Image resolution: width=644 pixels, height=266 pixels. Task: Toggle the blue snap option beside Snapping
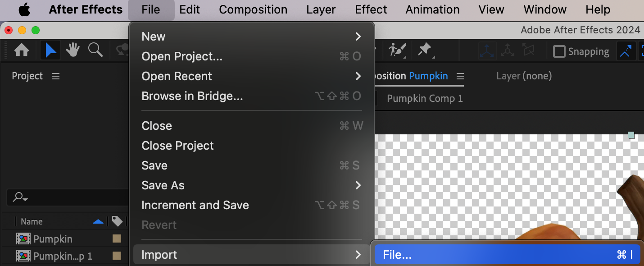point(625,51)
